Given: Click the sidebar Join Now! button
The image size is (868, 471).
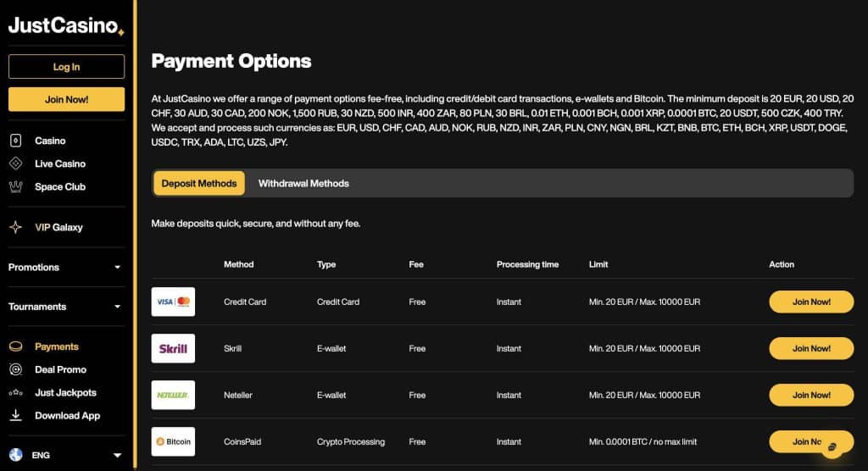Looking at the screenshot, I should (x=66, y=99).
